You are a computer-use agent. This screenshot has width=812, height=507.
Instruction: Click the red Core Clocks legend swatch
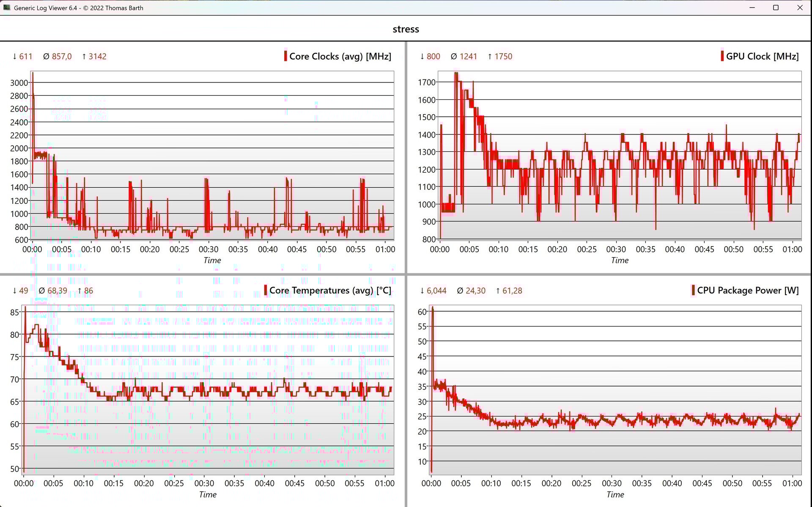click(x=285, y=56)
